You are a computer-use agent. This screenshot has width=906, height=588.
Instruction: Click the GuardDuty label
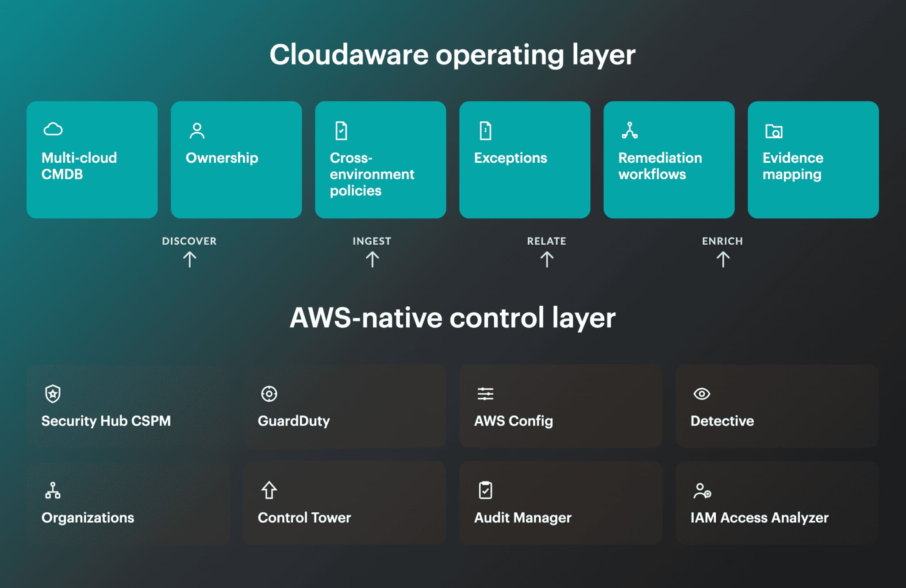294,421
